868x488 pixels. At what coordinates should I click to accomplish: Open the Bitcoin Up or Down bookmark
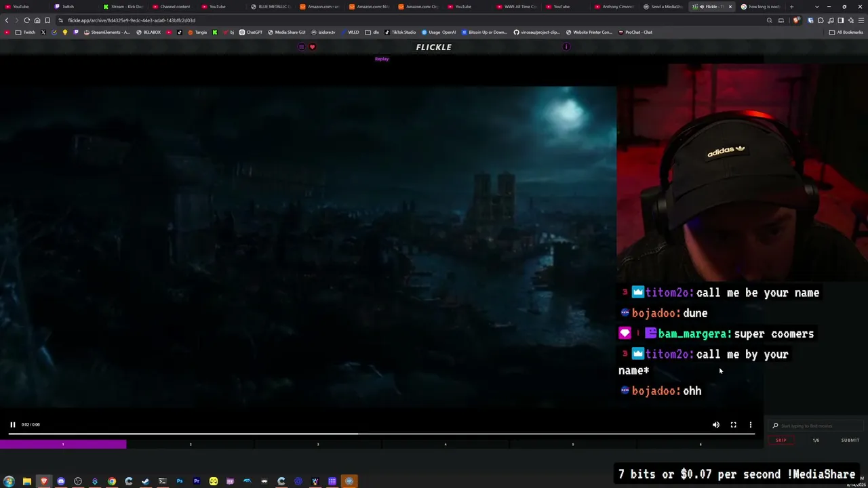[484, 33]
